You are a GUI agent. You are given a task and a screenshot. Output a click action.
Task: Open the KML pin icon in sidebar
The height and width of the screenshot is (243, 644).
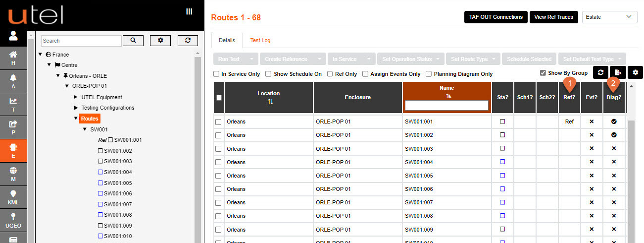point(13,196)
